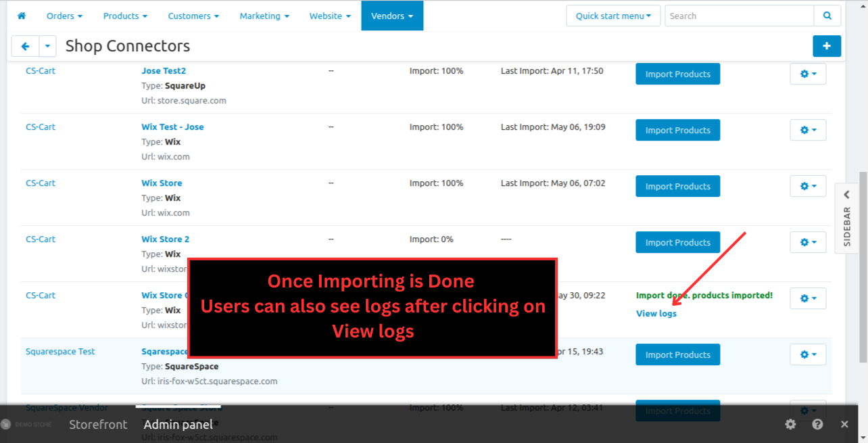Open gear menu for import-done row
The height and width of the screenshot is (443, 868).
(808, 298)
